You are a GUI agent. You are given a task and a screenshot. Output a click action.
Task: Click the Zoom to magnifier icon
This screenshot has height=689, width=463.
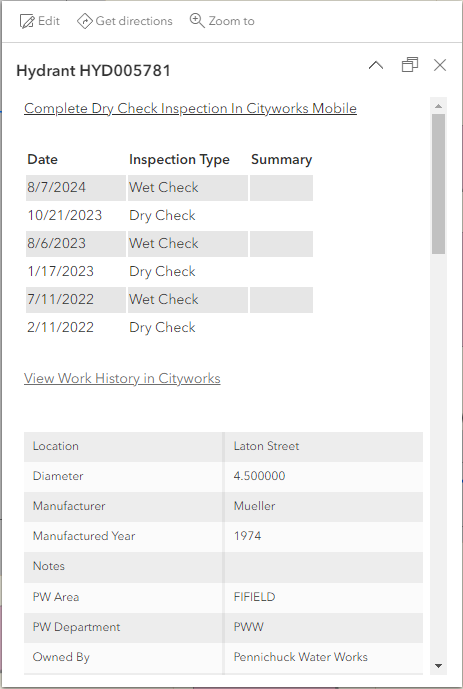197,21
